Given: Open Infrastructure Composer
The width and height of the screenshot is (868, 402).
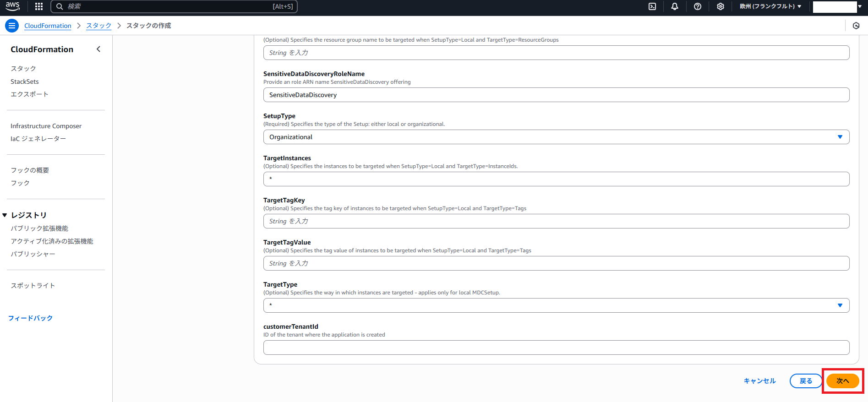Looking at the screenshot, I should (x=46, y=126).
